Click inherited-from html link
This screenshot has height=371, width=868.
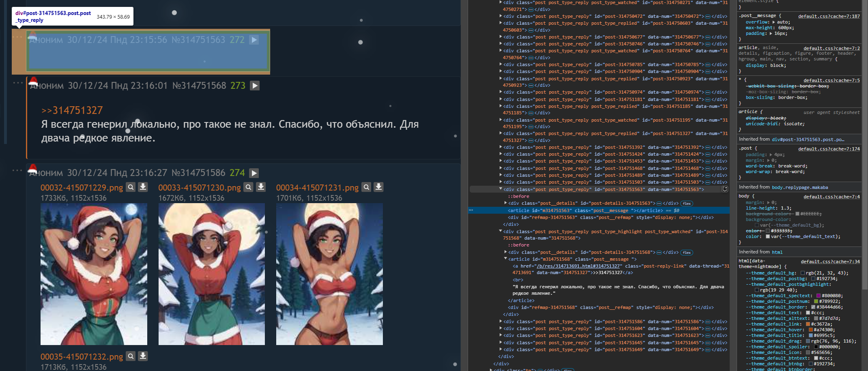coord(777,252)
